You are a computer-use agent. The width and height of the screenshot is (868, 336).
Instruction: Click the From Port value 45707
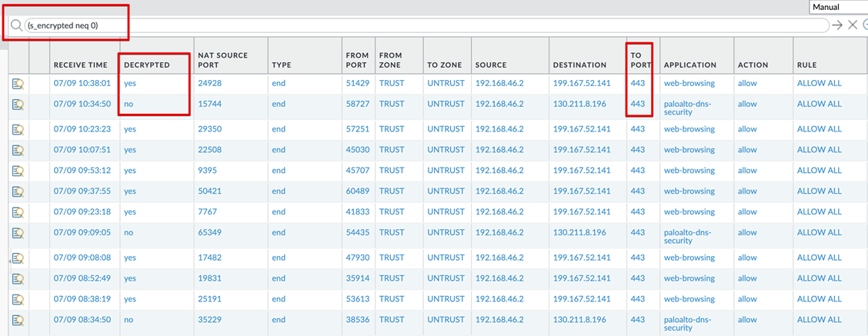(358, 171)
